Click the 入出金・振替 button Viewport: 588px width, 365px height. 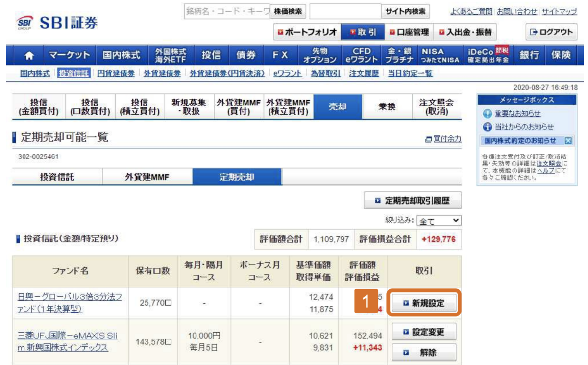(x=465, y=32)
